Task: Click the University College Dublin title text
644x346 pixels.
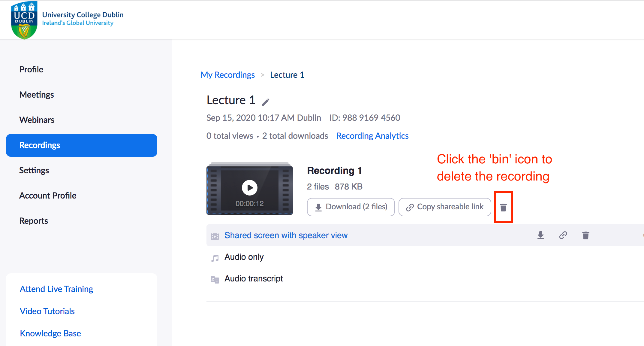Action: point(83,15)
